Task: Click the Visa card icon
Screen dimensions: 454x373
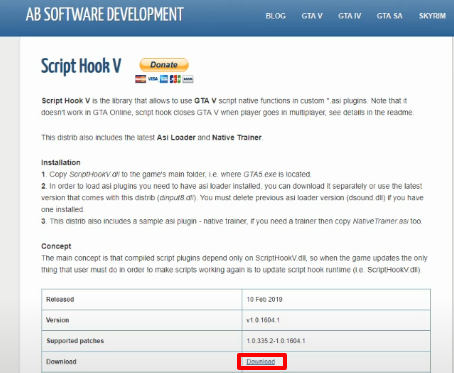Action: point(153,79)
